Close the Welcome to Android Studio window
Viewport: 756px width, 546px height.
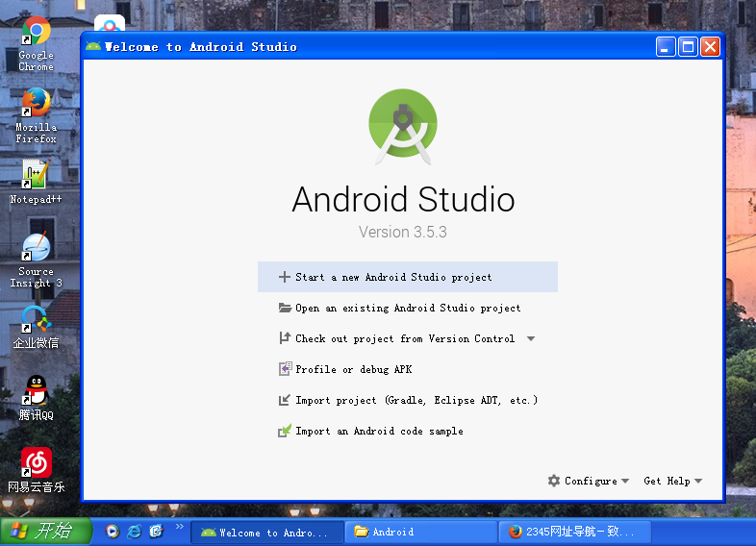pyautogui.click(x=710, y=47)
